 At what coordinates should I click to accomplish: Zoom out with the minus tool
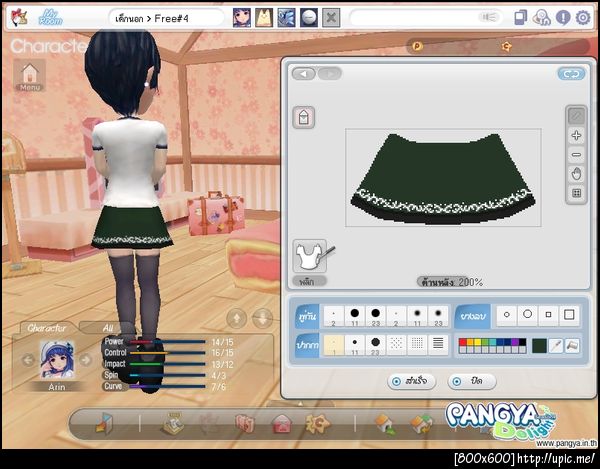576,155
